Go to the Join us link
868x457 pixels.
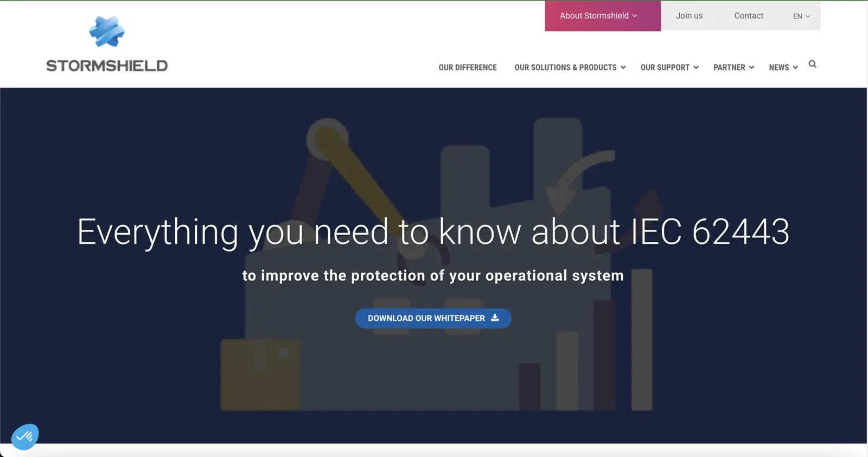(689, 16)
